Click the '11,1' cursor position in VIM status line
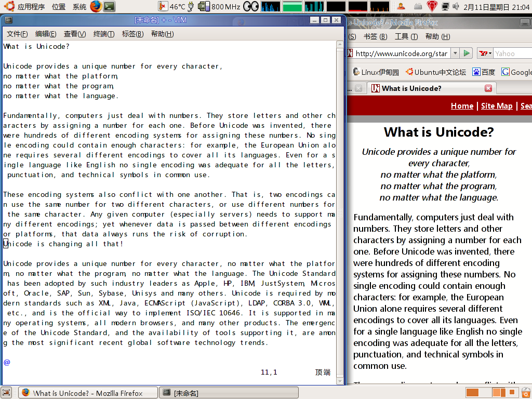Viewport: 532px width, 399px height. click(x=269, y=372)
